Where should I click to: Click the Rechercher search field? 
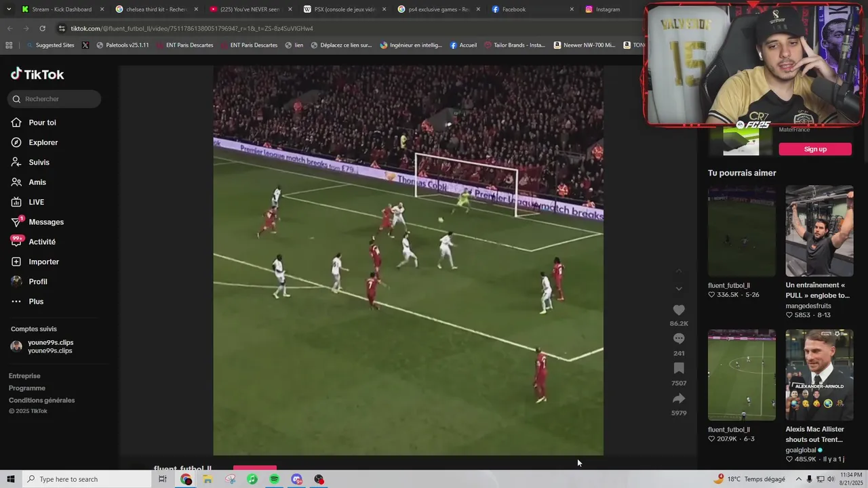point(54,99)
